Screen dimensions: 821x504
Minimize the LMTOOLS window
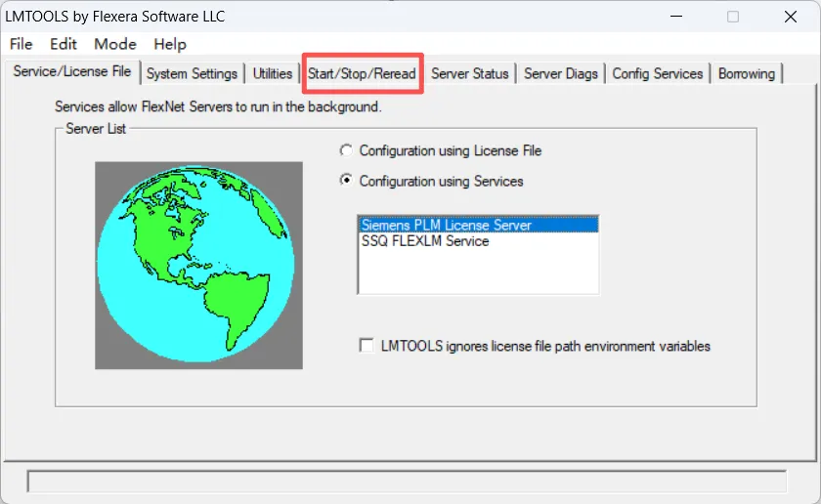(x=676, y=17)
